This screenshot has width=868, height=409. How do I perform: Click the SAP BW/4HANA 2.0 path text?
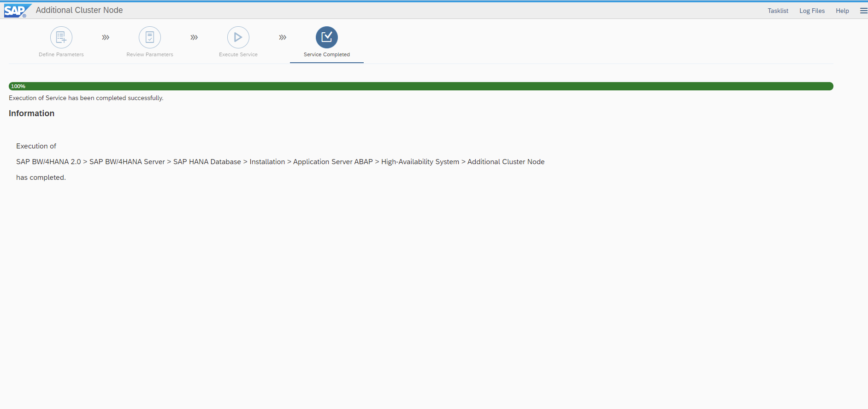click(x=280, y=162)
